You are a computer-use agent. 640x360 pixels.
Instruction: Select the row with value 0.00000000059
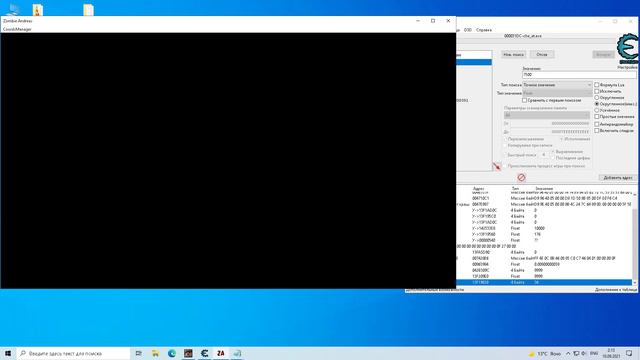tap(545, 264)
